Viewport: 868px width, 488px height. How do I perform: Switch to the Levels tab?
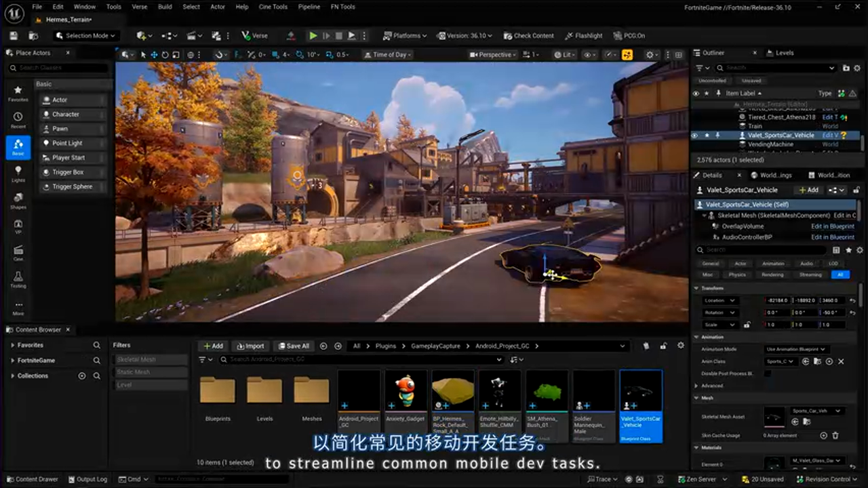(781, 52)
